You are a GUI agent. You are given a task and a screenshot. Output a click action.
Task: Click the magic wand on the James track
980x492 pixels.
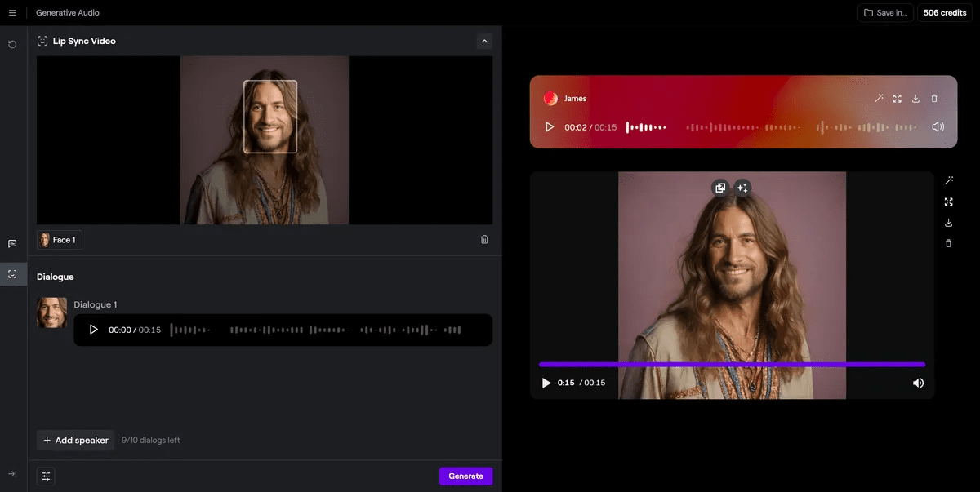coord(879,98)
